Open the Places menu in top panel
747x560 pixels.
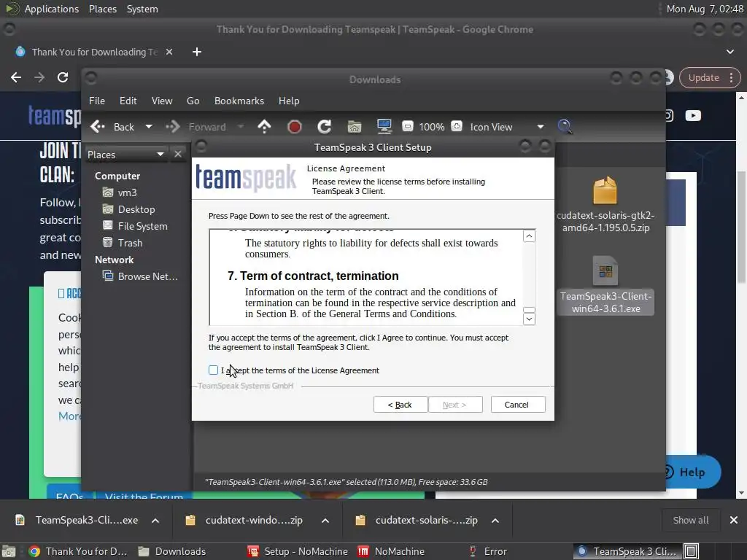pos(102,9)
